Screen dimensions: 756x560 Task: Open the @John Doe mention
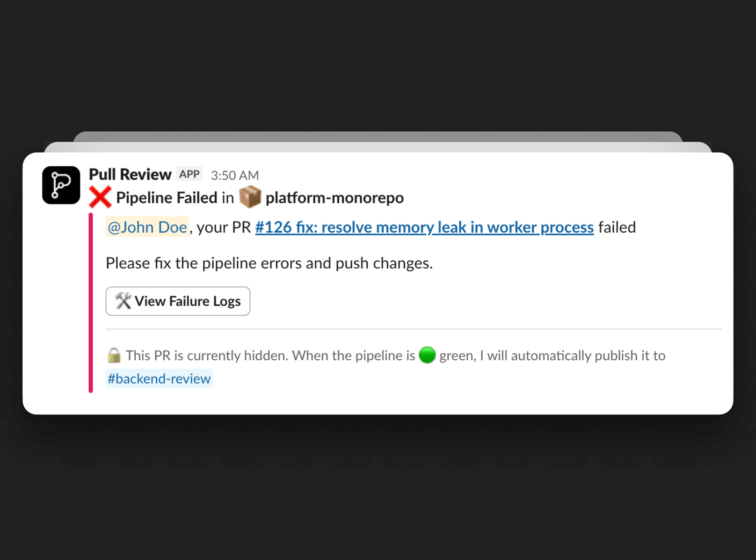pyautogui.click(x=147, y=227)
